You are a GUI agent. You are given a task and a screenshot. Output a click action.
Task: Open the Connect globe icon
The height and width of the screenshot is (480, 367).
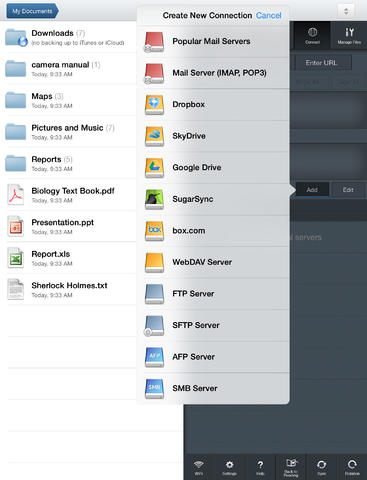tap(312, 36)
